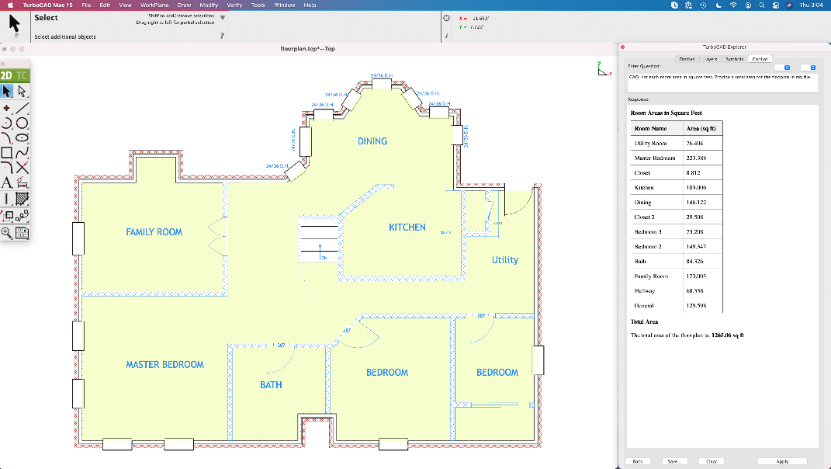Switch to Entities tab in Explorer
Image resolution: width=831 pixels, height=469 pixels.
pos(687,59)
